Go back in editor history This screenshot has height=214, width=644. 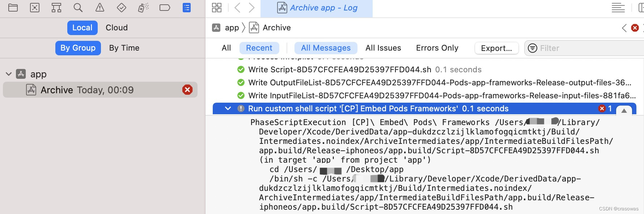[237, 8]
